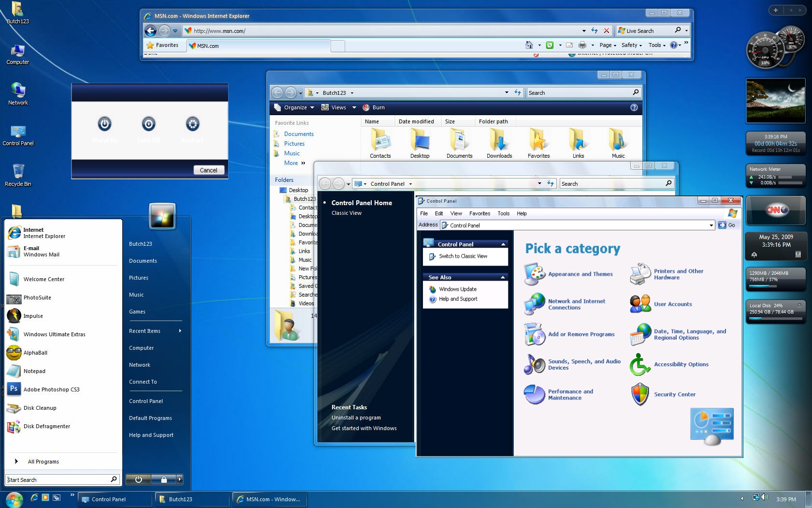Open Performance and Maintenance
The height and width of the screenshot is (508, 812).
pos(571,394)
